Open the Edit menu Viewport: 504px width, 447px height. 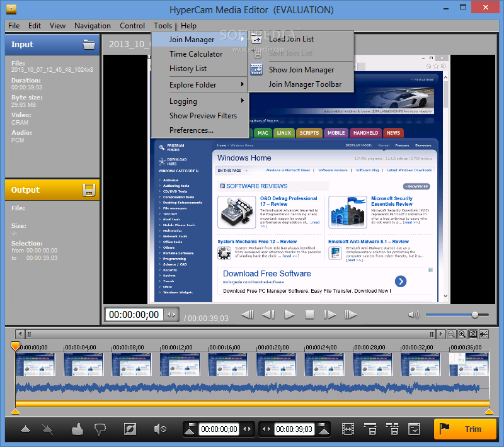click(x=35, y=26)
